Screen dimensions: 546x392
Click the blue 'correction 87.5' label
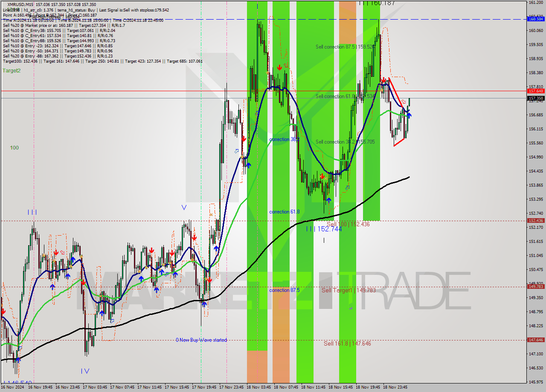click(x=285, y=290)
